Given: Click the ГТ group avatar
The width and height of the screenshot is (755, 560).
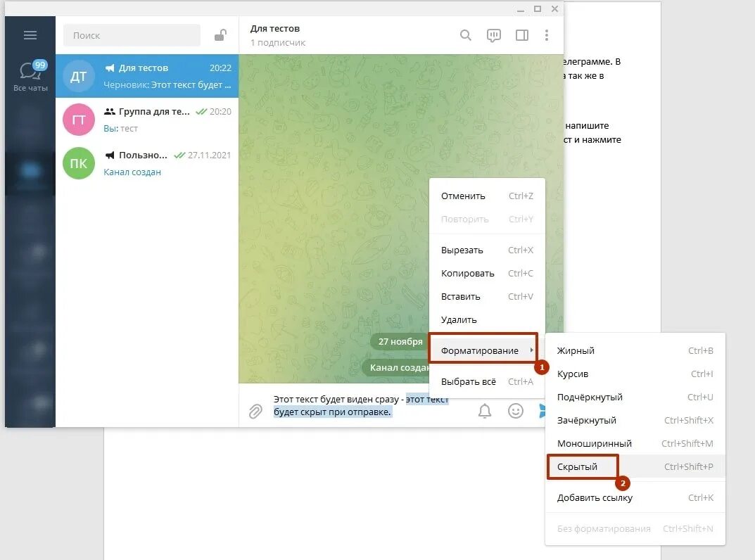Looking at the screenshot, I should pyautogui.click(x=79, y=120).
